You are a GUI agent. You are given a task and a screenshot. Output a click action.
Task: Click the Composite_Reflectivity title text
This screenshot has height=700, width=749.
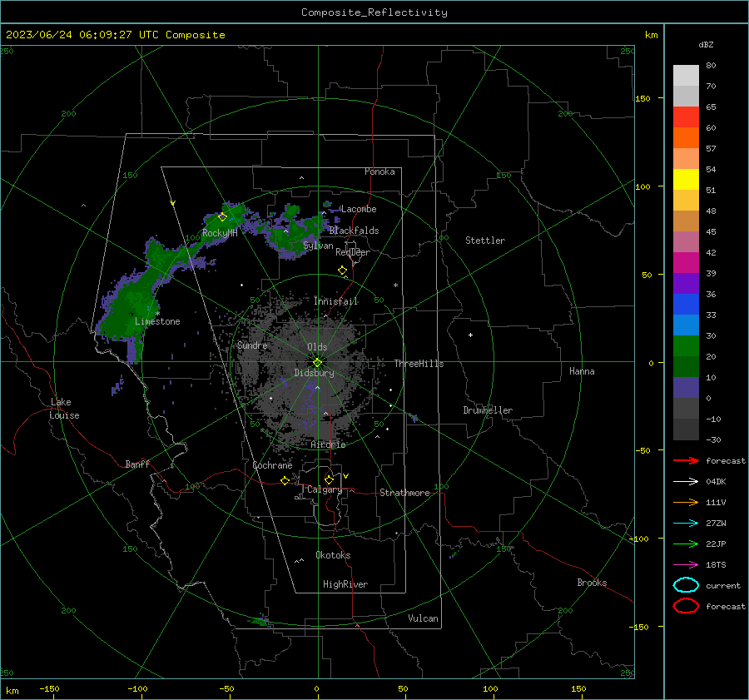pyautogui.click(x=374, y=12)
